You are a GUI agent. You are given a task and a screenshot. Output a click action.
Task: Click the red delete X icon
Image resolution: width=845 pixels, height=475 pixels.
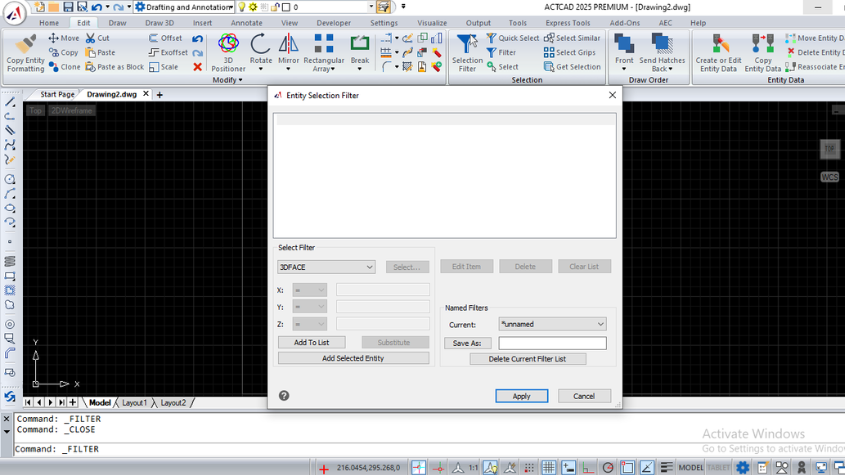(x=197, y=67)
